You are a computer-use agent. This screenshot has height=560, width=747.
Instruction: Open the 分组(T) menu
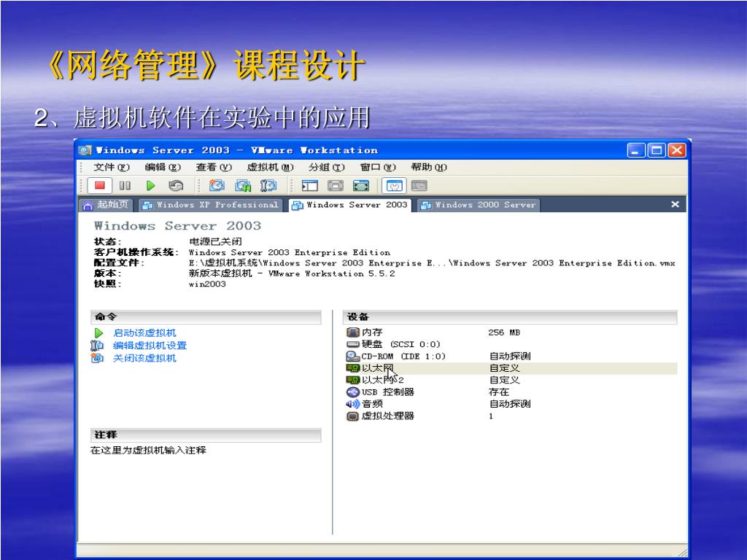(326, 167)
